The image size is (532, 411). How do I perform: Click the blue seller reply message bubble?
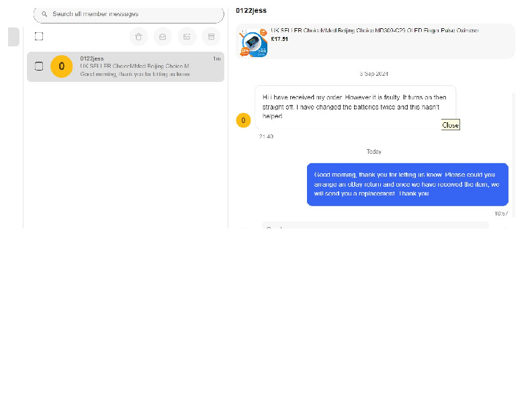pos(407,184)
